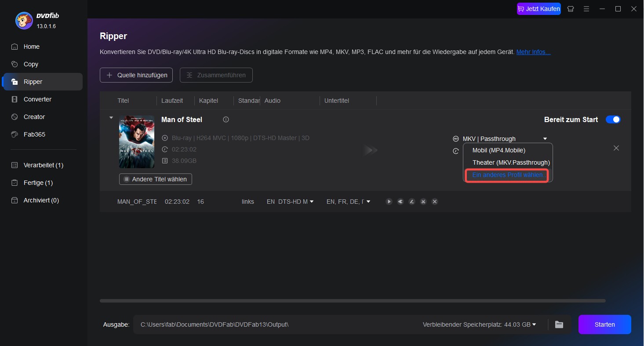Image resolution: width=644 pixels, height=346 pixels.
Task: Remove Man of Steel with X icon
Action: [x=616, y=148]
